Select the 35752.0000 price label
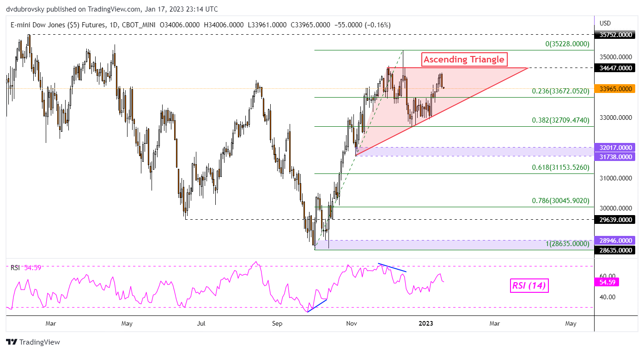Screen dimensions: 644x352 (x=616, y=34)
